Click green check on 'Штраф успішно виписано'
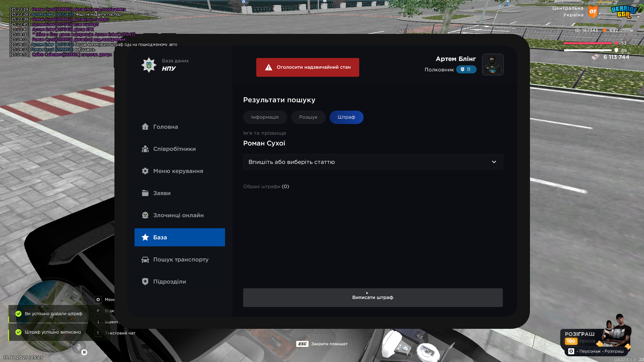 (x=19, y=332)
